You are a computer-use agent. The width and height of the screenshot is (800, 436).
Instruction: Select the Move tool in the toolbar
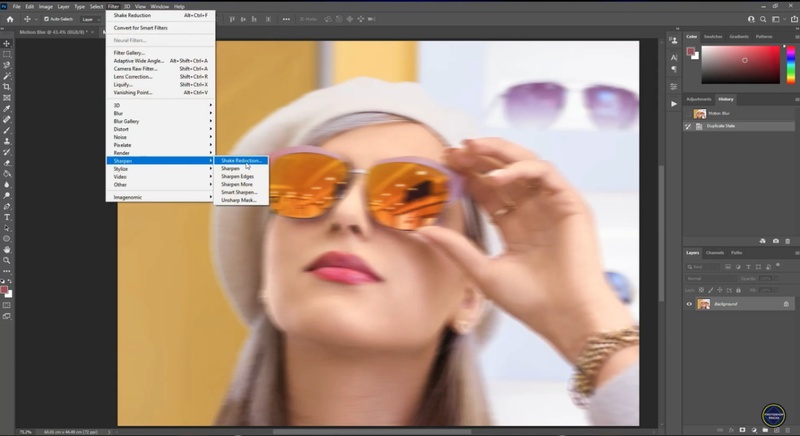pos(7,43)
